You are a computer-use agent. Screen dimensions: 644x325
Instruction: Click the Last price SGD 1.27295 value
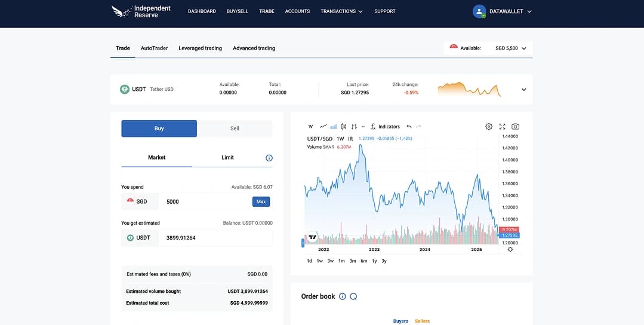[x=355, y=93]
